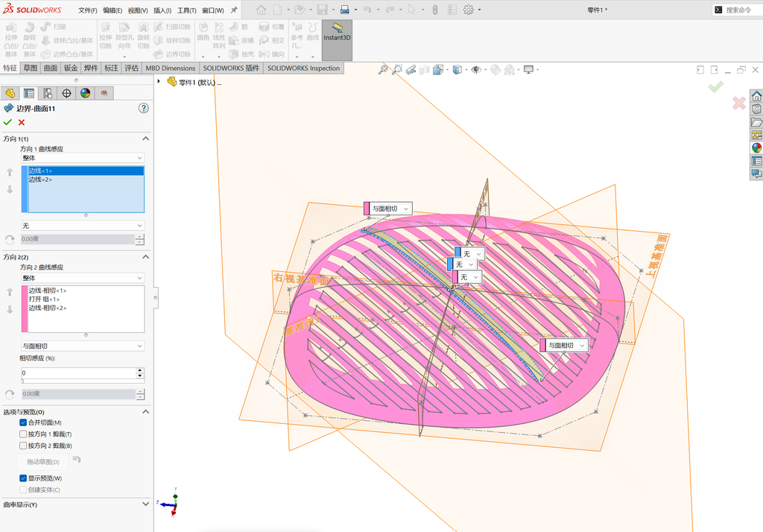Screen dimensions: 763x532
Task: Accept feature with green check in viewport corner
Action: tap(715, 87)
